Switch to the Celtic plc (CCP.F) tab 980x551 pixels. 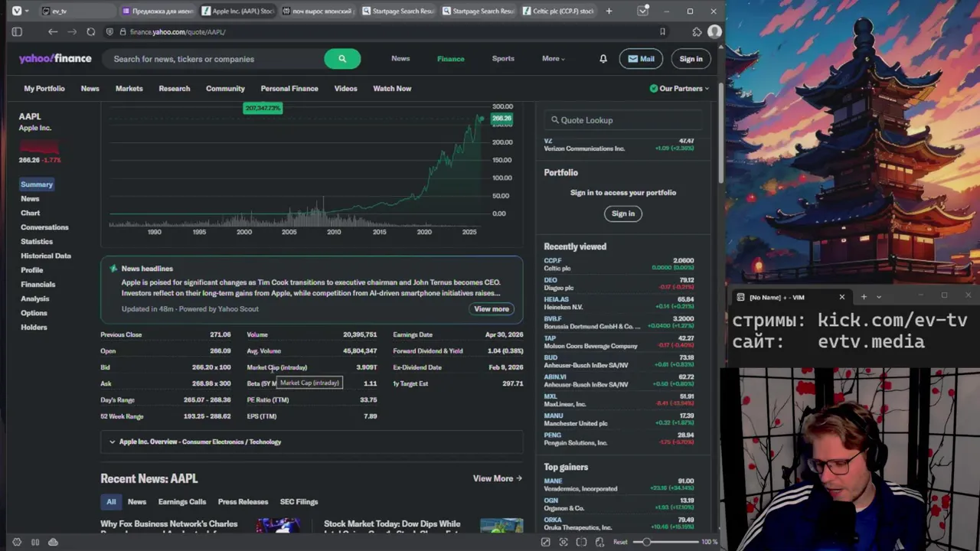[x=560, y=11]
